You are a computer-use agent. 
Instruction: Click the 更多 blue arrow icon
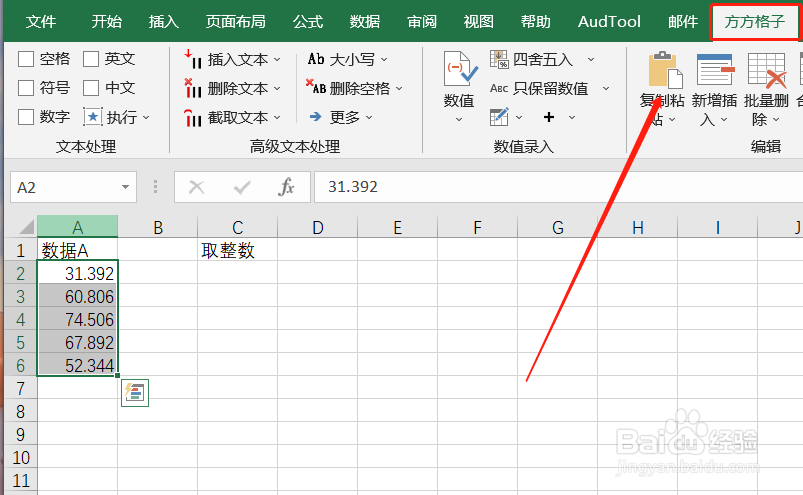[x=315, y=117]
